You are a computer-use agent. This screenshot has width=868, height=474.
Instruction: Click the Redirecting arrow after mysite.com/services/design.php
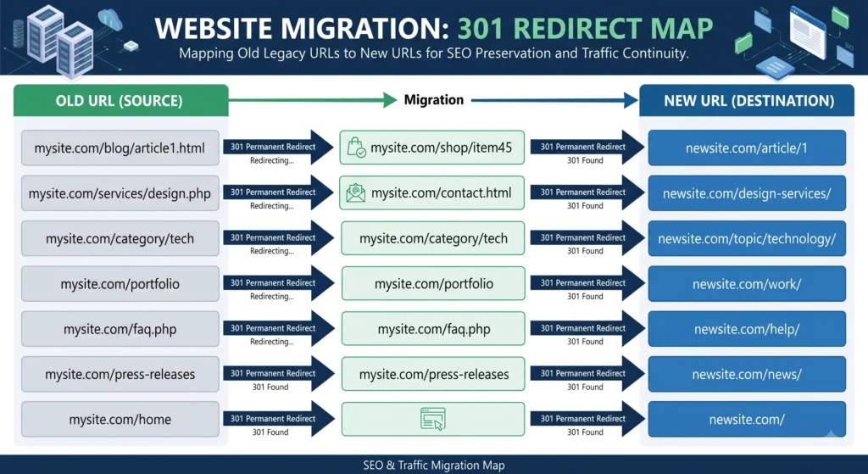point(278,193)
